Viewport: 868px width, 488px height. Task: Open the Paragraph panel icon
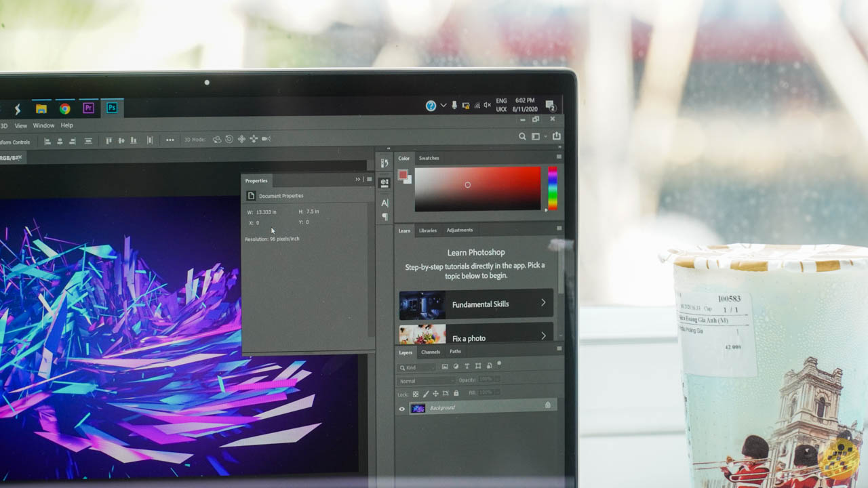pos(384,217)
